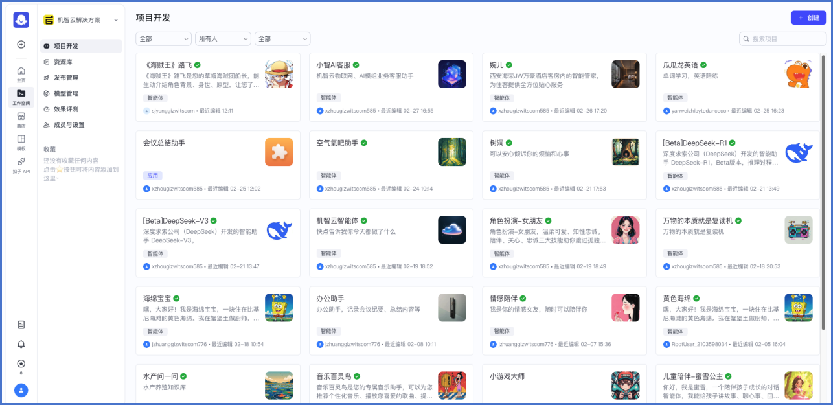Click the round icon below the bell
This screenshot has height=405, width=833.
click(21, 364)
